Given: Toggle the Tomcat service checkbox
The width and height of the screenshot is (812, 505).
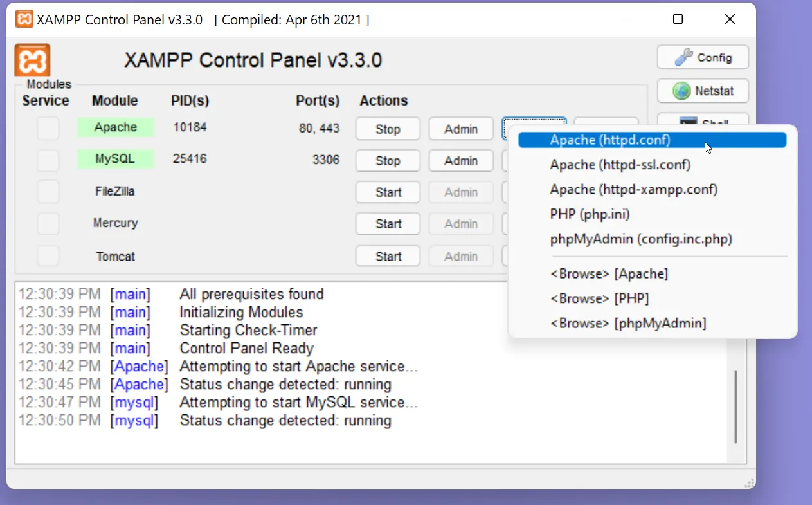Looking at the screenshot, I should tap(48, 256).
